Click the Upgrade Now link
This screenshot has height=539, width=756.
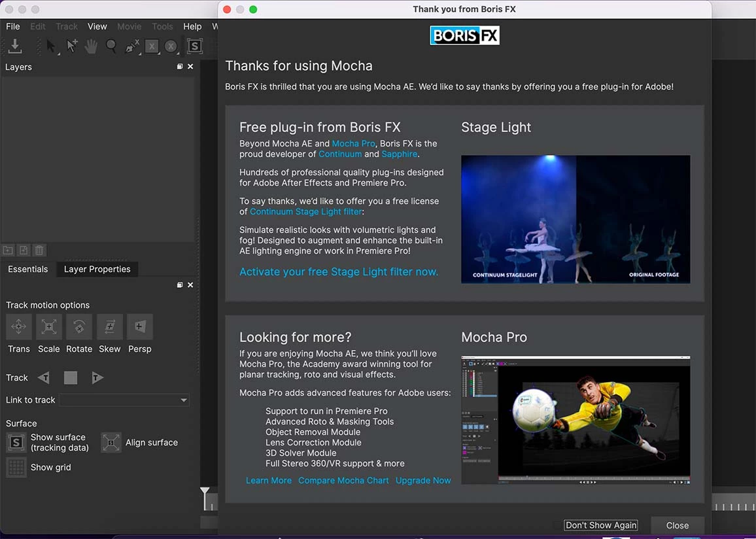click(423, 481)
